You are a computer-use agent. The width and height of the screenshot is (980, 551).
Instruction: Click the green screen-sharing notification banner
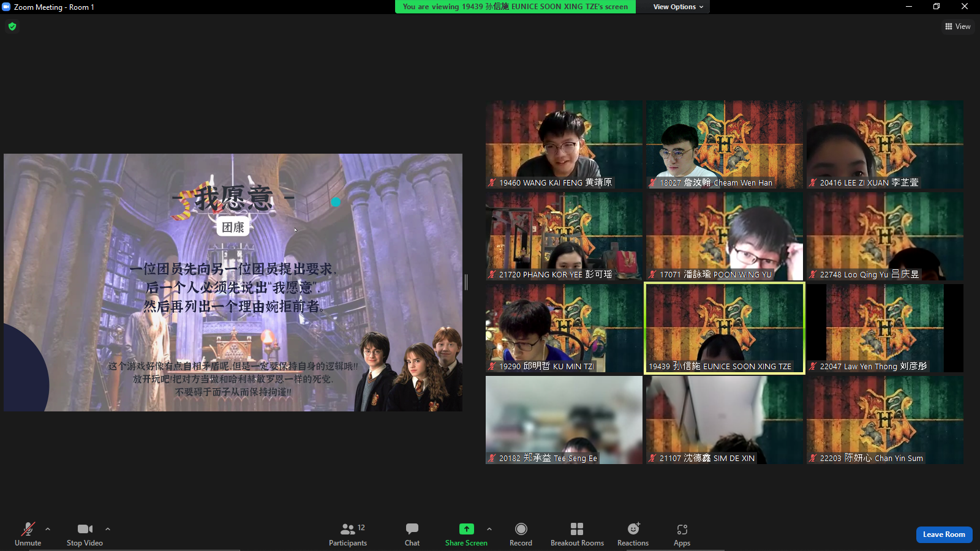click(x=515, y=7)
